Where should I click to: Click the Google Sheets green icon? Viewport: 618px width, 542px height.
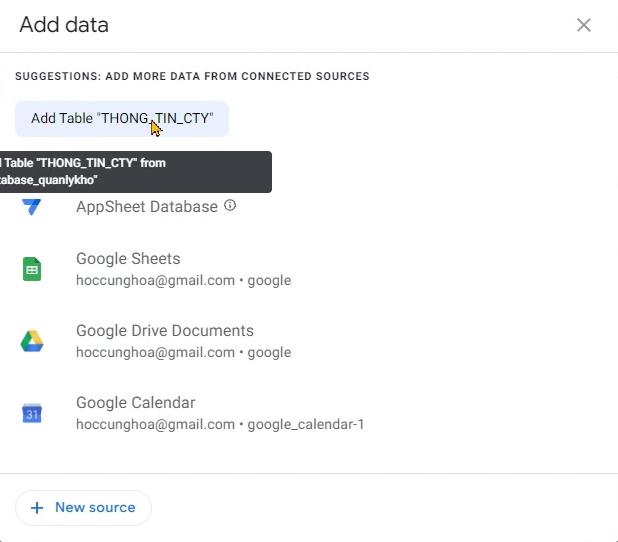coord(32,269)
